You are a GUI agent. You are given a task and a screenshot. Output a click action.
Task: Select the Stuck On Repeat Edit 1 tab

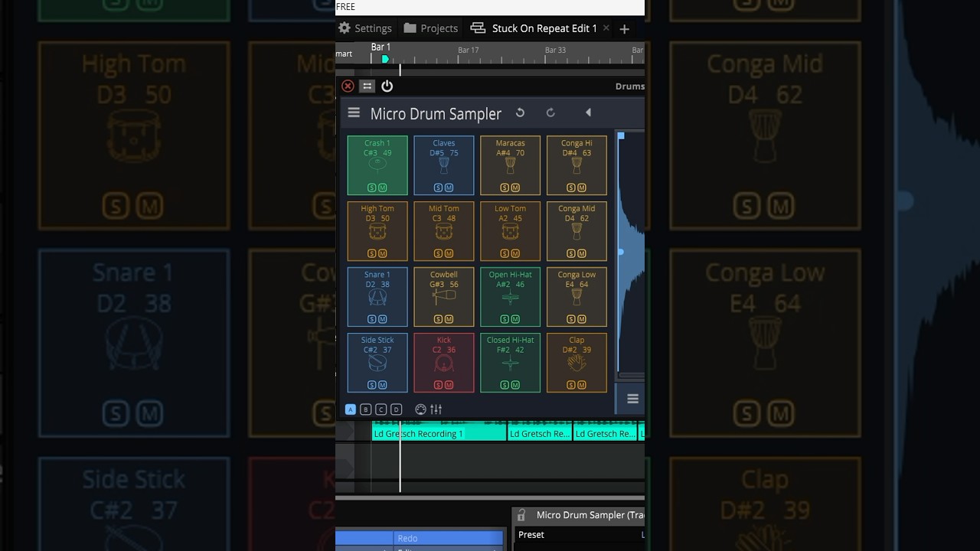tap(544, 28)
